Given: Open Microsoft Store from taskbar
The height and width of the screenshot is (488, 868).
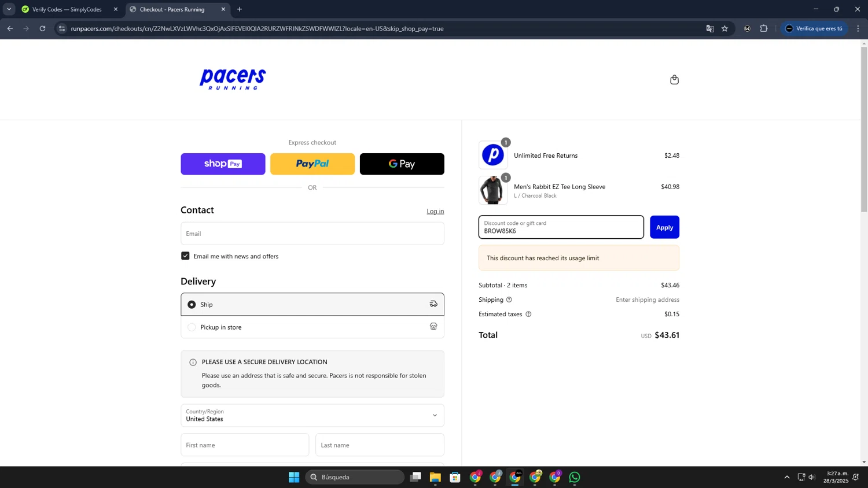Looking at the screenshot, I should [x=455, y=477].
